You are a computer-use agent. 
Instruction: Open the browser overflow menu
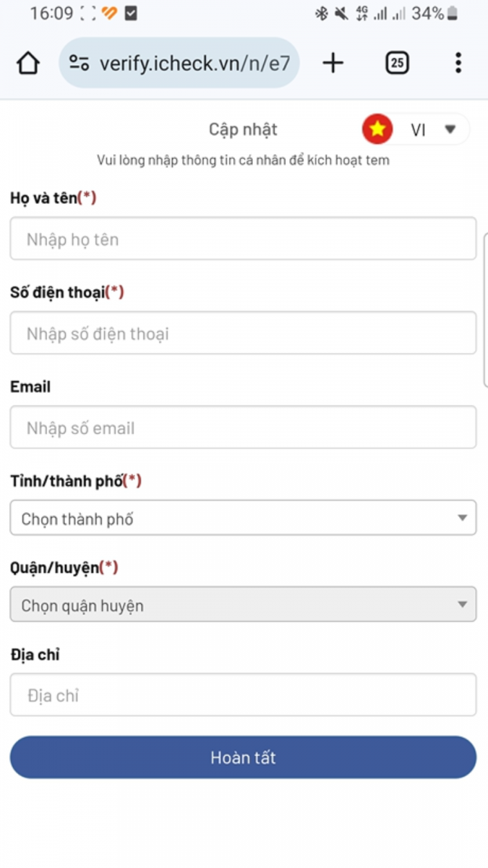[458, 63]
